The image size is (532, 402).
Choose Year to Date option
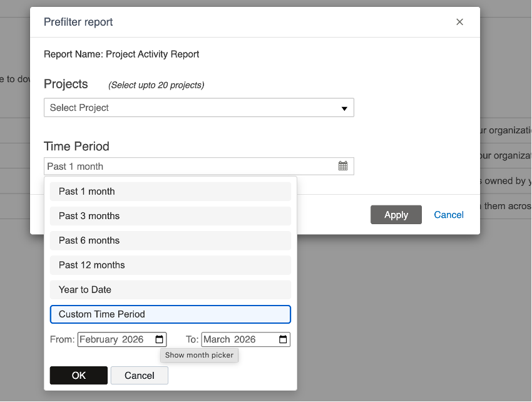pyautogui.click(x=170, y=289)
